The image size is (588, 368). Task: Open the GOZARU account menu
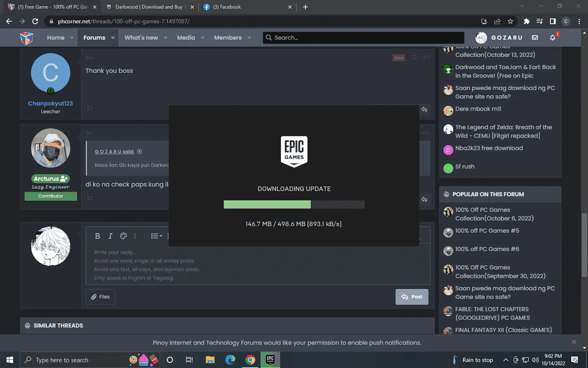499,38
